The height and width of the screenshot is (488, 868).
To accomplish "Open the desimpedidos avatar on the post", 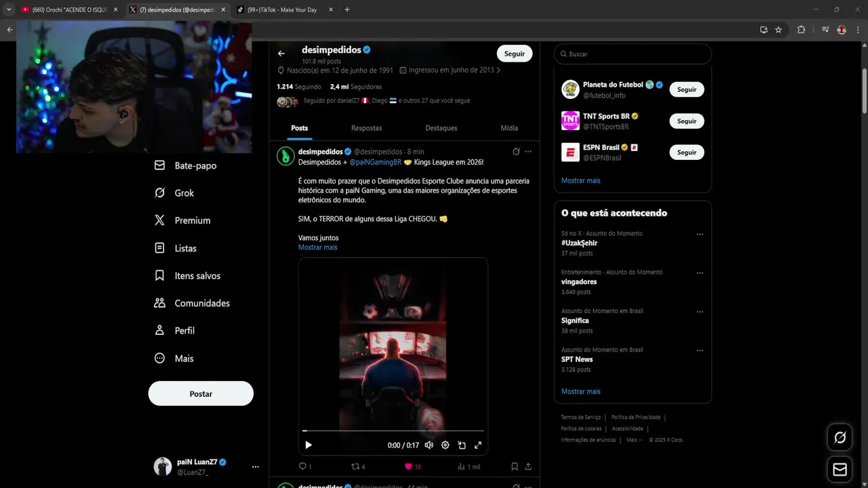I will click(x=285, y=156).
